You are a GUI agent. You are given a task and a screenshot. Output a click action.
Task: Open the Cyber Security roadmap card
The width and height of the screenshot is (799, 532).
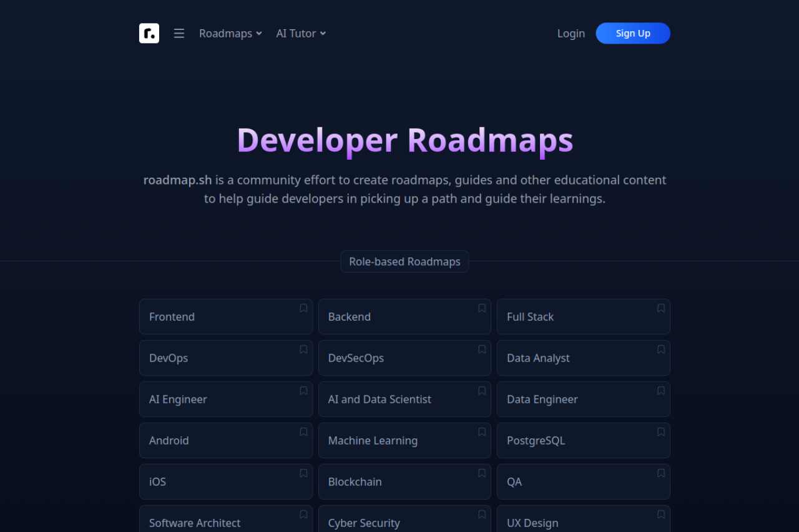coord(404,518)
